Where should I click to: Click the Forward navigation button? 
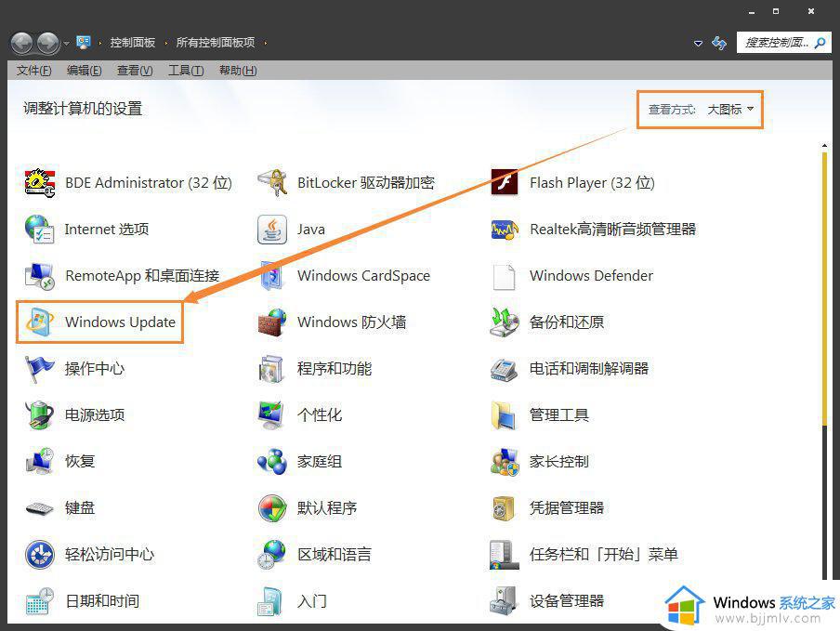(48, 43)
